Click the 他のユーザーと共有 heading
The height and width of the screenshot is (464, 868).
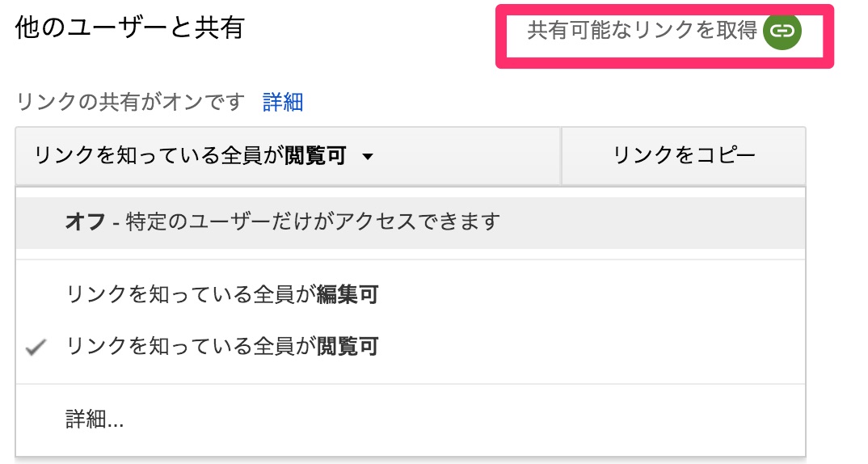tap(129, 29)
